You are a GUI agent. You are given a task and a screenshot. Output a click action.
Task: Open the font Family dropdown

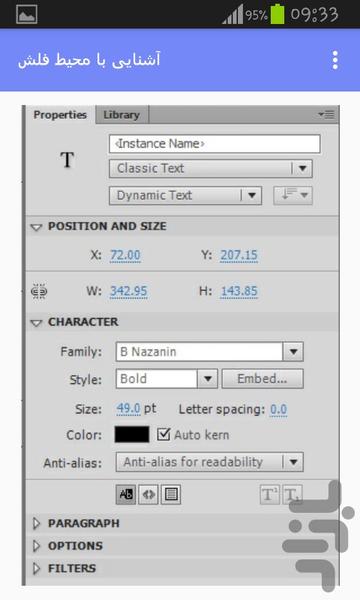pos(293,352)
